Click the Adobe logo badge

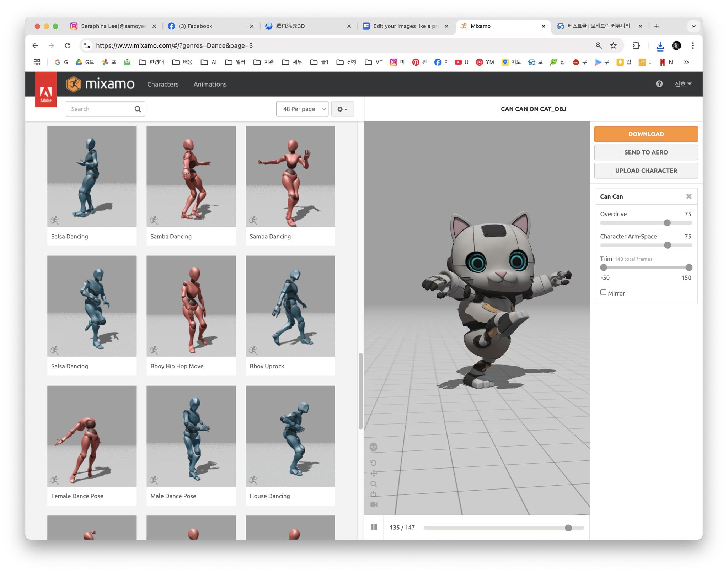[x=46, y=90]
